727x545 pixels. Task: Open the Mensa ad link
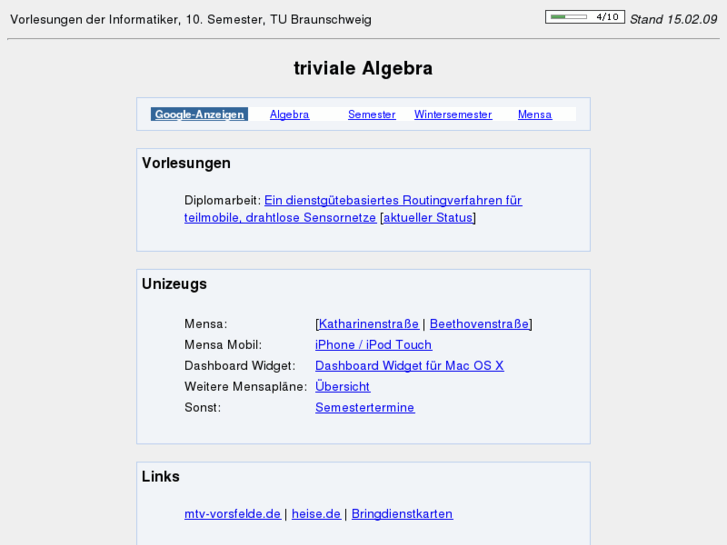[535, 115]
